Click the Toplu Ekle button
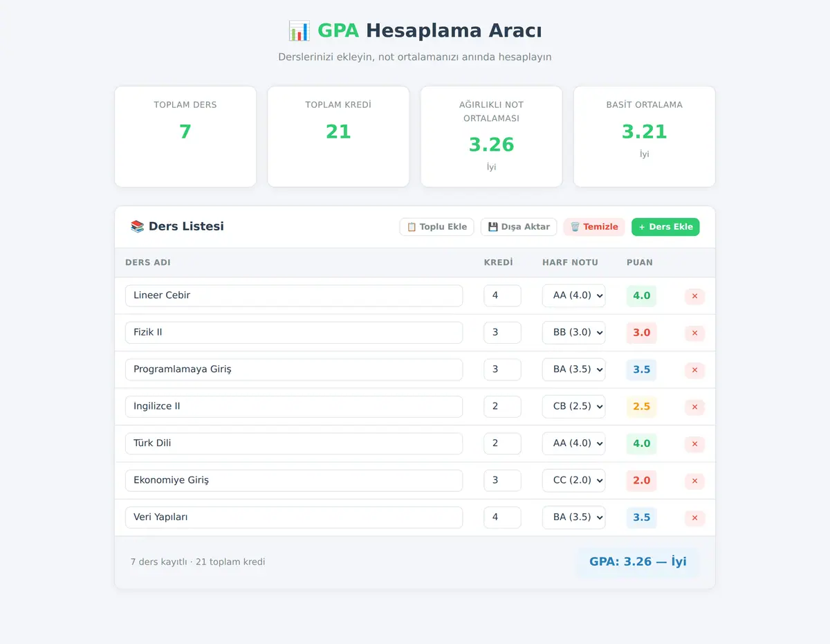 [x=437, y=227]
